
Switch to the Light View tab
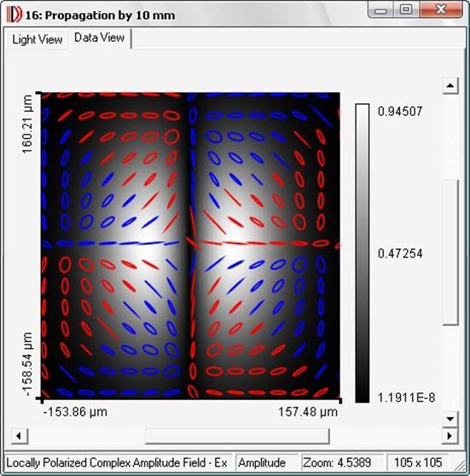pyautogui.click(x=37, y=39)
